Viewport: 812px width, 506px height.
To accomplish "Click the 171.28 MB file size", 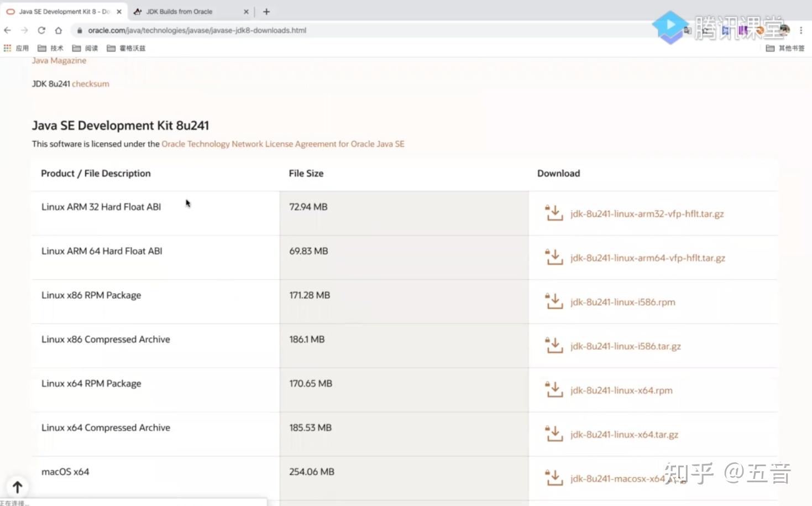I will [x=310, y=295].
